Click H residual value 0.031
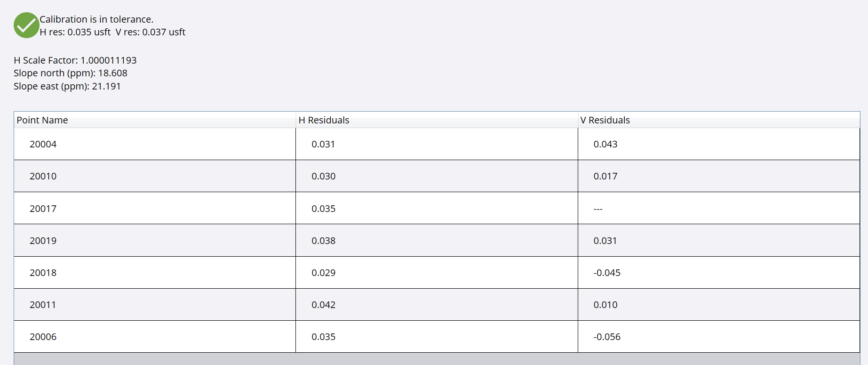Viewport: 868px width, 365px height. pyautogui.click(x=323, y=144)
